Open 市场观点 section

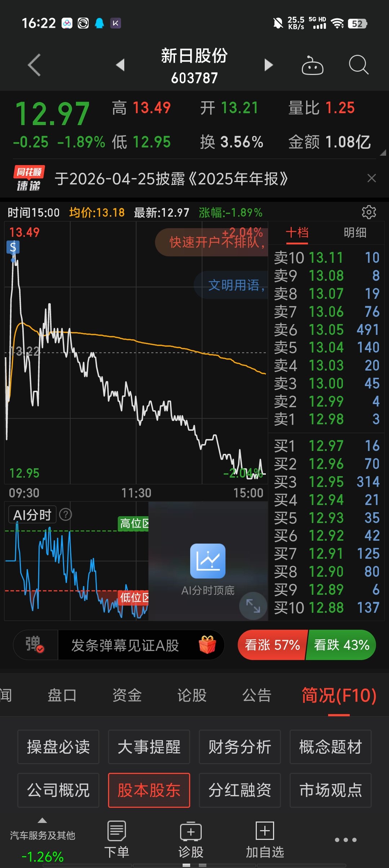(331, 790)
